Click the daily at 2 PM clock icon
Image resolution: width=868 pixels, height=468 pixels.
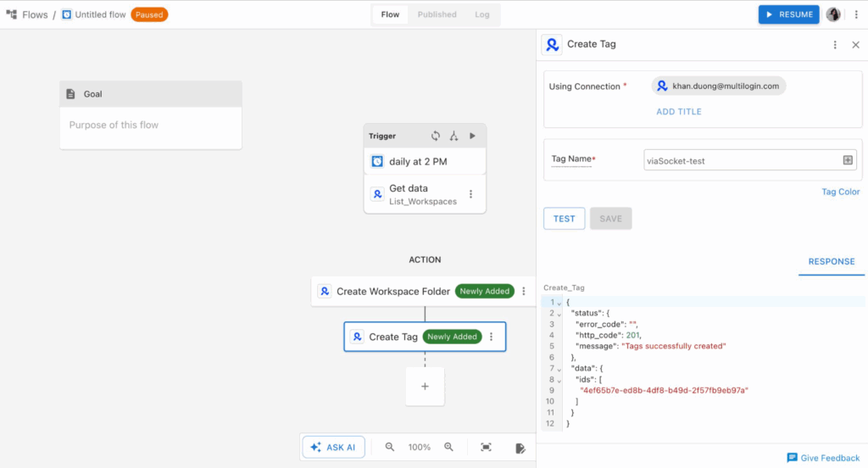coord(377,161)
